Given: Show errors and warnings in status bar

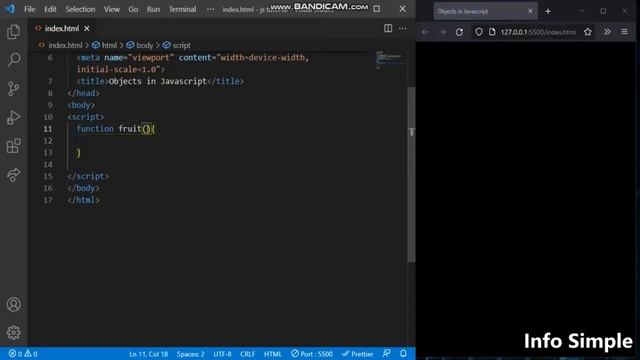Looking at the screenshot, I should click(x=23, y=354).
